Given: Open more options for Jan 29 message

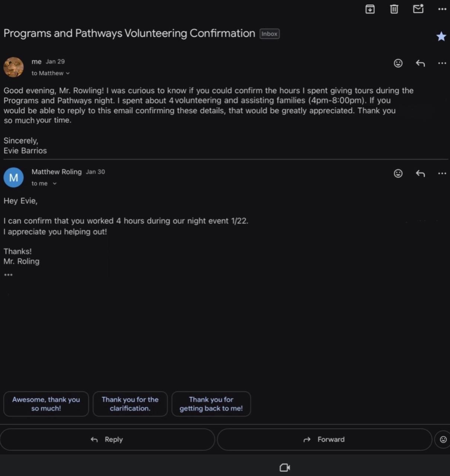Looking at the screenshot, I should [x=442, y=63].
